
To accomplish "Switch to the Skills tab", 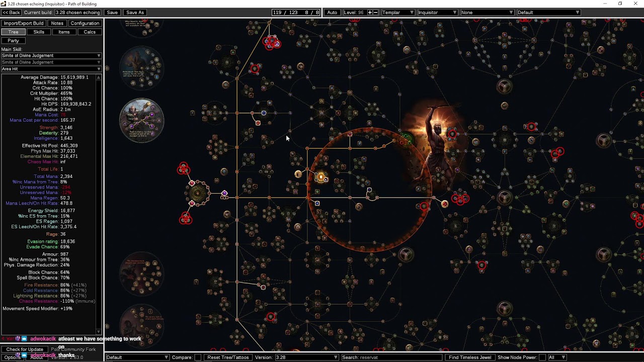I will (x=39, y=32).
